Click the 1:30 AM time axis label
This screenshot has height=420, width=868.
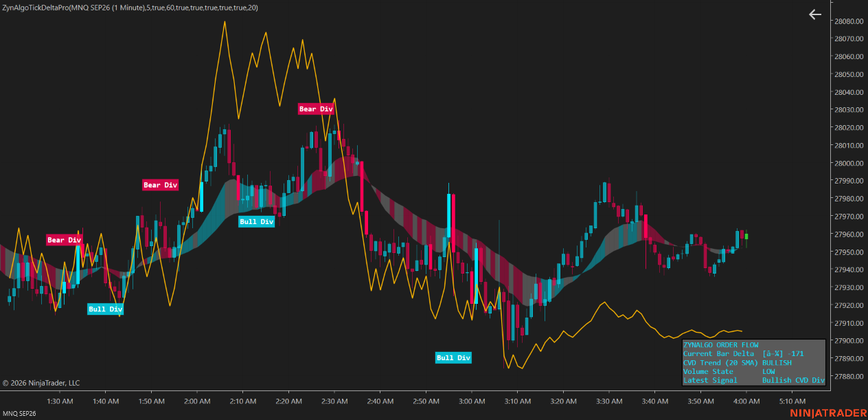(x=60, y=401)
